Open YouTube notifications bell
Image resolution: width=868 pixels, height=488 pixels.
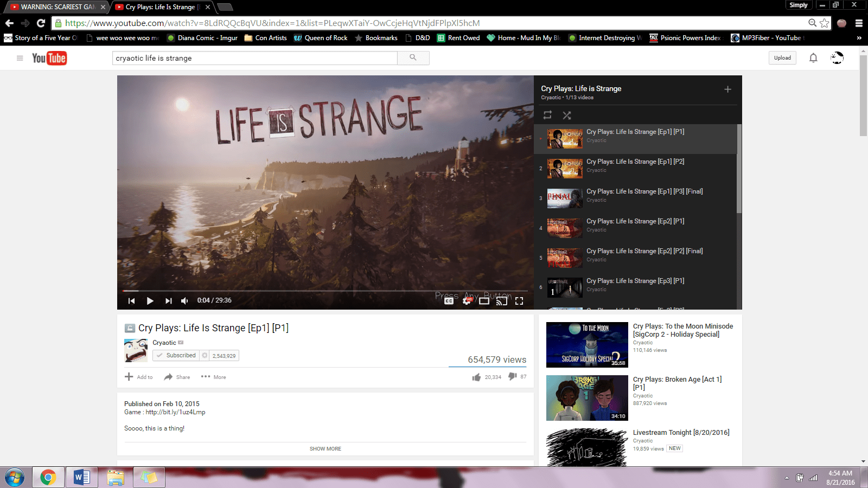[x=813, y=58]
